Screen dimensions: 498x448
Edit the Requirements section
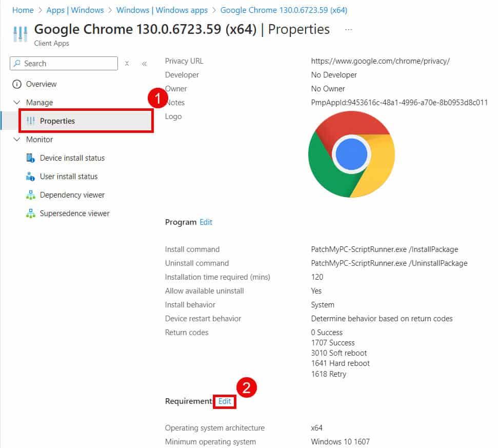225,401
